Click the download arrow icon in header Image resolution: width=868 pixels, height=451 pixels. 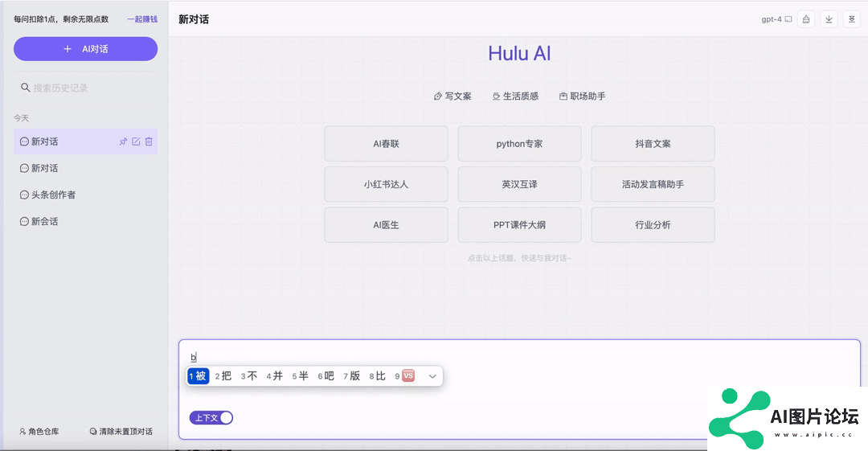pyautogui.click(x=829, y=19)
